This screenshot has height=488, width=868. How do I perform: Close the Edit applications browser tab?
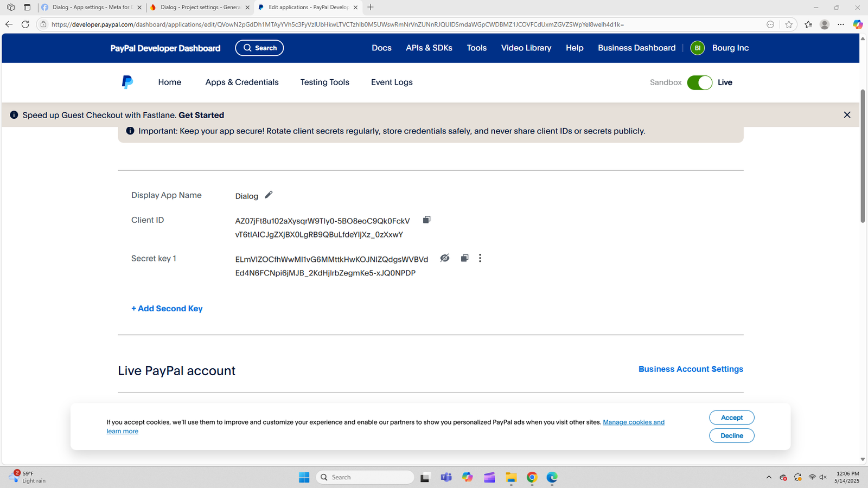point(355,8)
